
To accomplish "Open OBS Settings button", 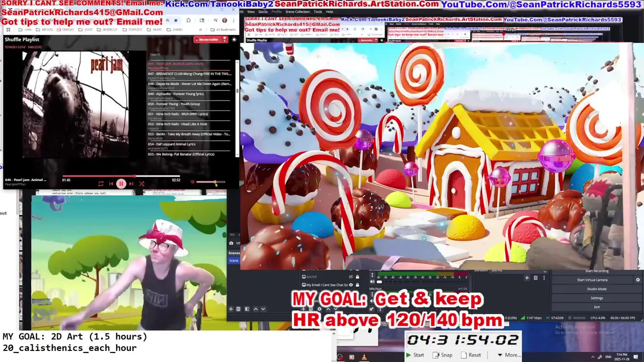I will click(597, 298).
